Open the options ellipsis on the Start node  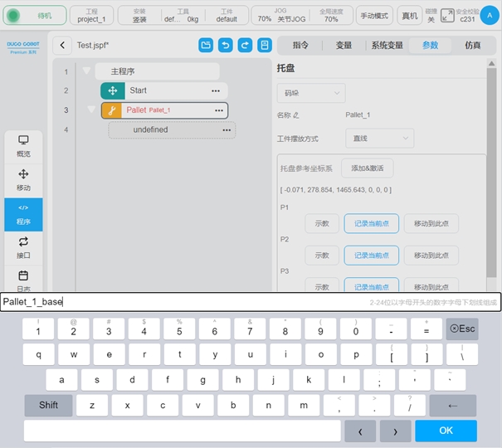tap(216, 90)
